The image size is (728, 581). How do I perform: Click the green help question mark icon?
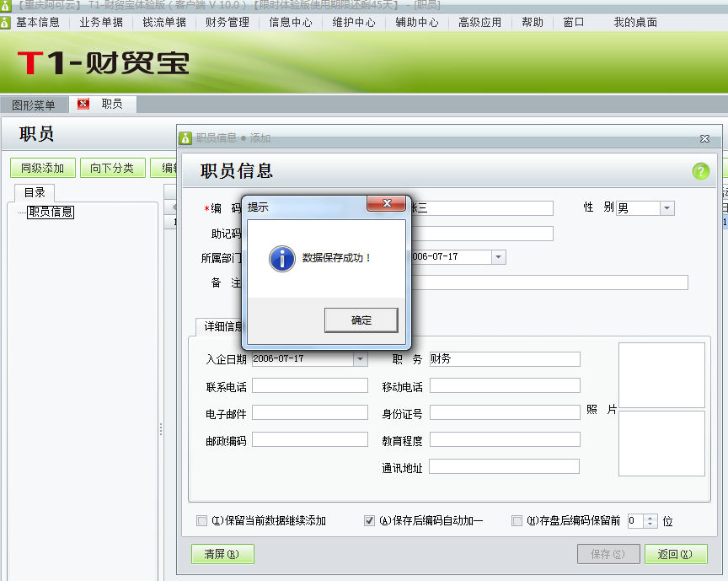pos(700,171)
